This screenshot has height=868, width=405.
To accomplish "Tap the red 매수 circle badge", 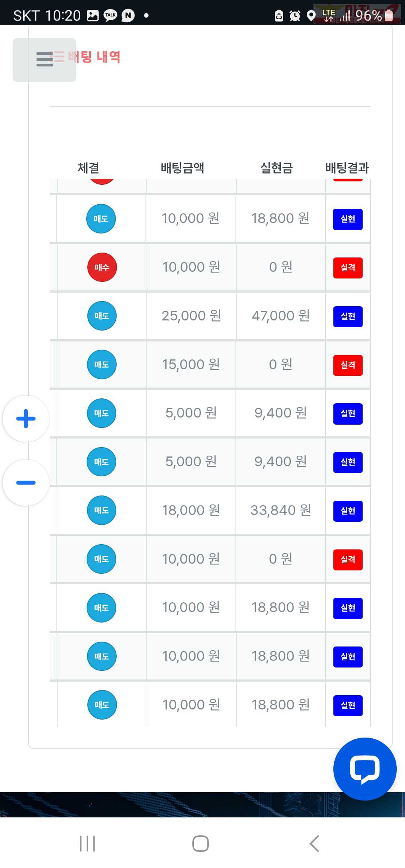I will point(102,267).
